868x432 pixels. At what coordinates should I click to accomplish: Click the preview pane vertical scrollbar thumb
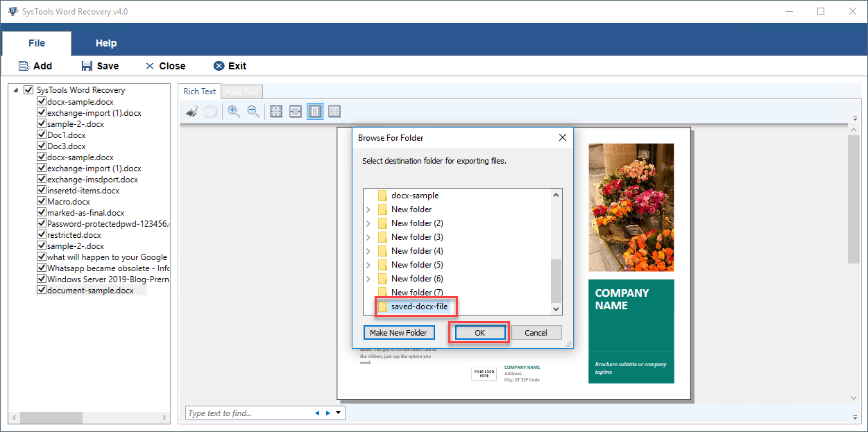[854, 200]
